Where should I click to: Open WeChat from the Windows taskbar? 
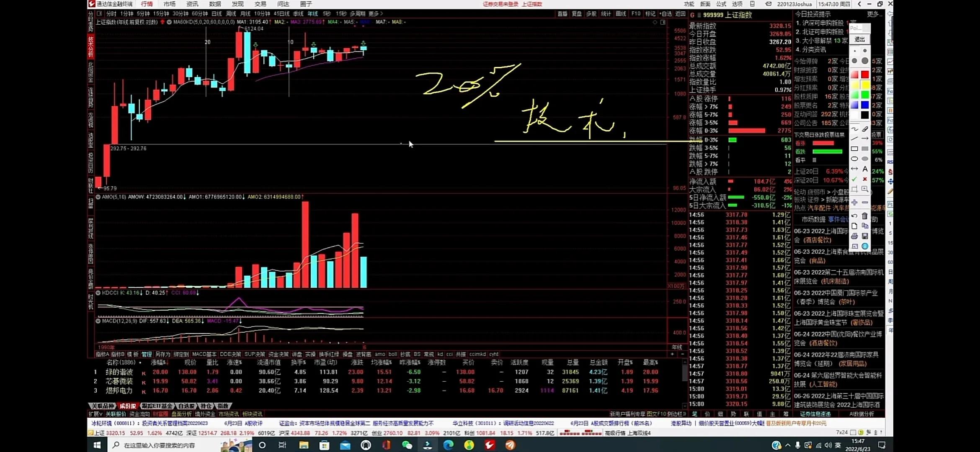pos(407,445)
